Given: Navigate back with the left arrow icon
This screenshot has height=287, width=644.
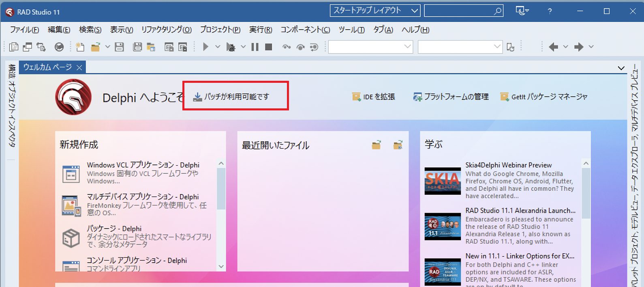Looking at the screenshot, I should (553, 47).
